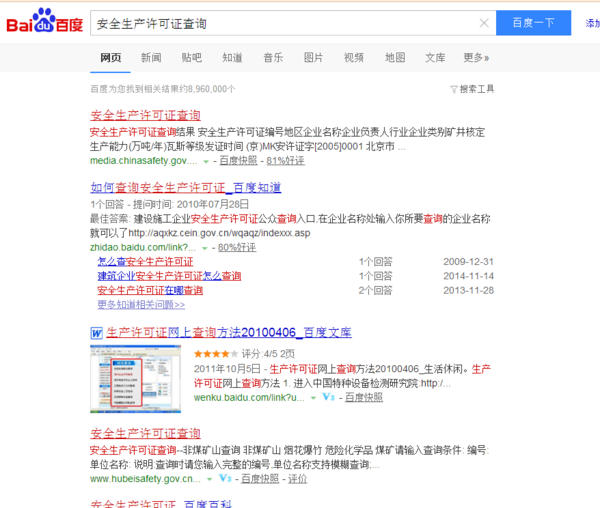Switch to the 图片 tab
600x508 pixels.
(313, 58)
